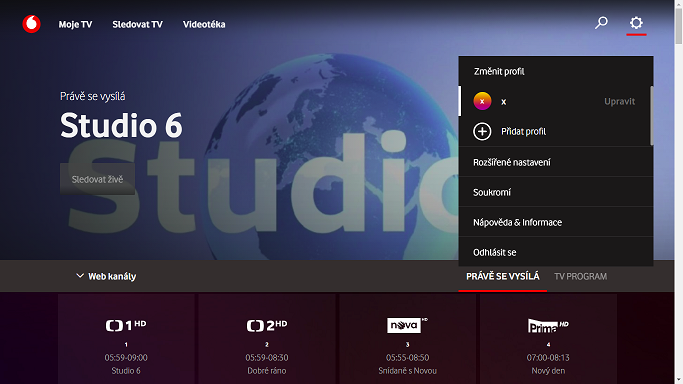Click the Dobré ráno programme title
The height and width of the screenshot is (384, 683).
(x=267, y=371)
